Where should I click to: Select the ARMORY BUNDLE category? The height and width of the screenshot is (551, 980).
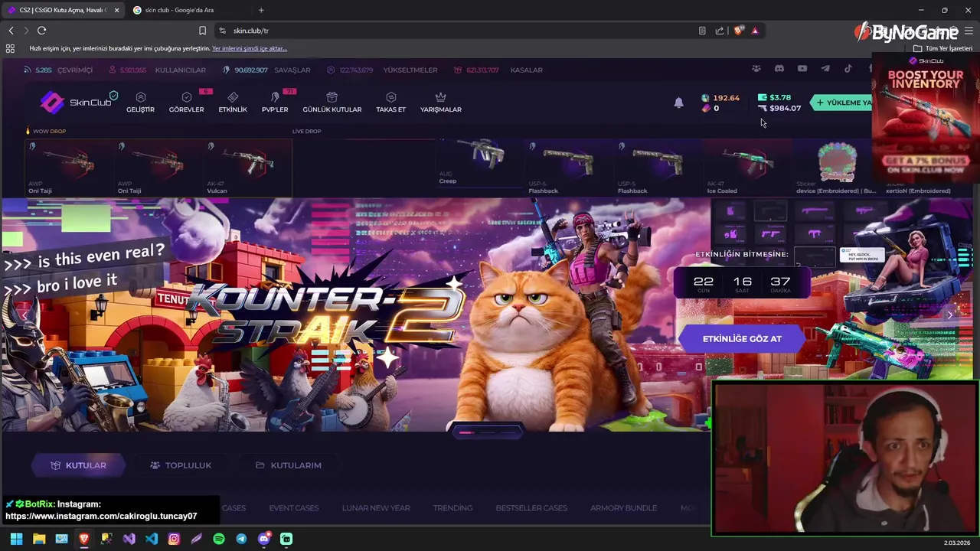(x=623, y=508)
